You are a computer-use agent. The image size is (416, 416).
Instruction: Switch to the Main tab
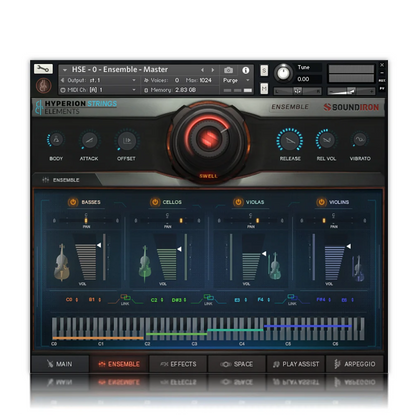click(x=60, y=364)
